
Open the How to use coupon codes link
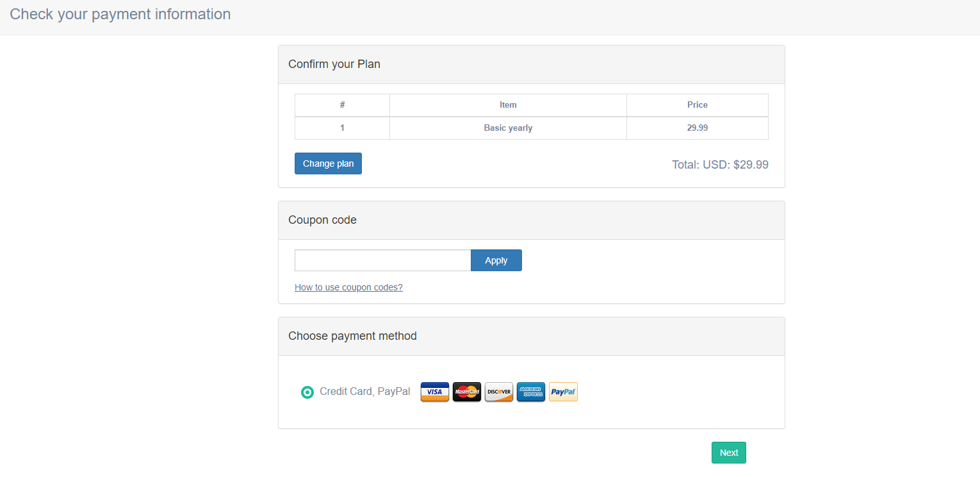tap(348, 287)
